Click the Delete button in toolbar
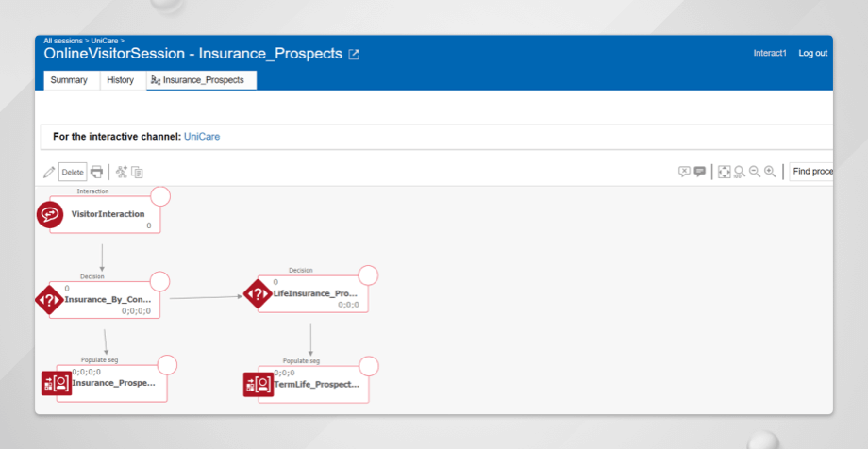The height and width of the screenshot is (449, 868). (x=73, y=173)
